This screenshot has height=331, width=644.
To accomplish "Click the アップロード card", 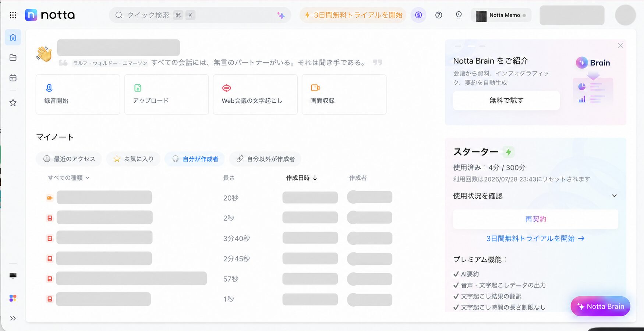I will point(166,95).
